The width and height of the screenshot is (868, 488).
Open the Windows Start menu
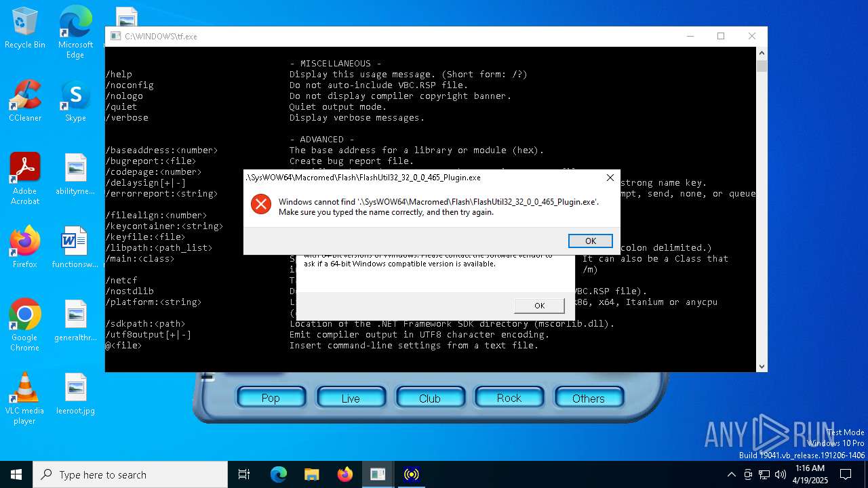tap(16, 474)
